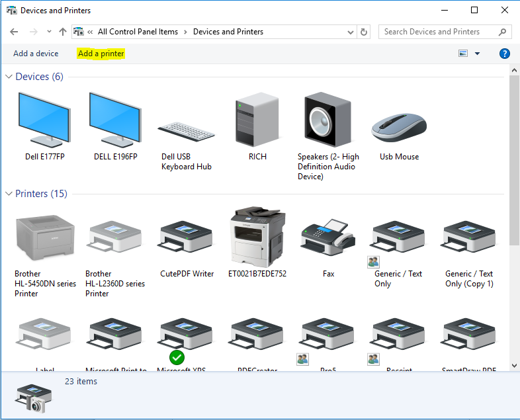Click the '23 items' status text
Viewport: 520px width, 420px height.
pos(81,381)
